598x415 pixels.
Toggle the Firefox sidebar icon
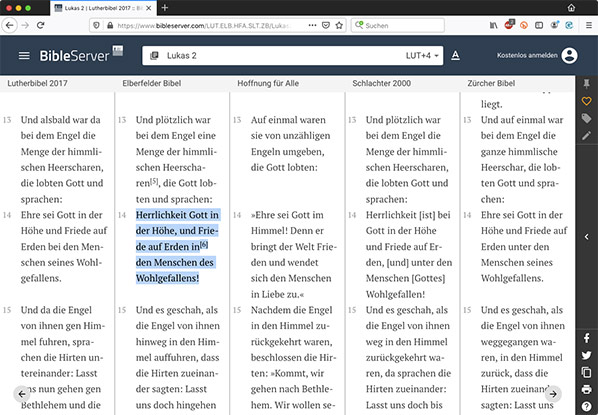click(x=539, y=26)
